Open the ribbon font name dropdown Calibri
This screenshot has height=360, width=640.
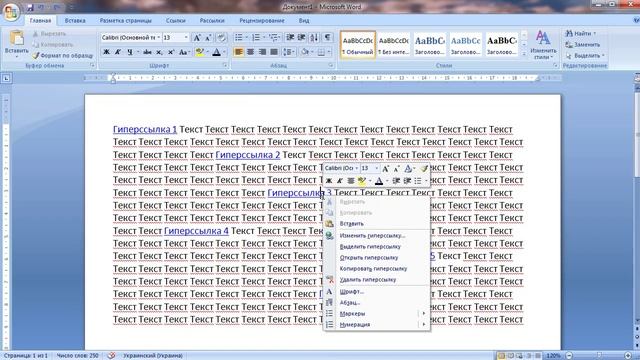click(158, 38)
